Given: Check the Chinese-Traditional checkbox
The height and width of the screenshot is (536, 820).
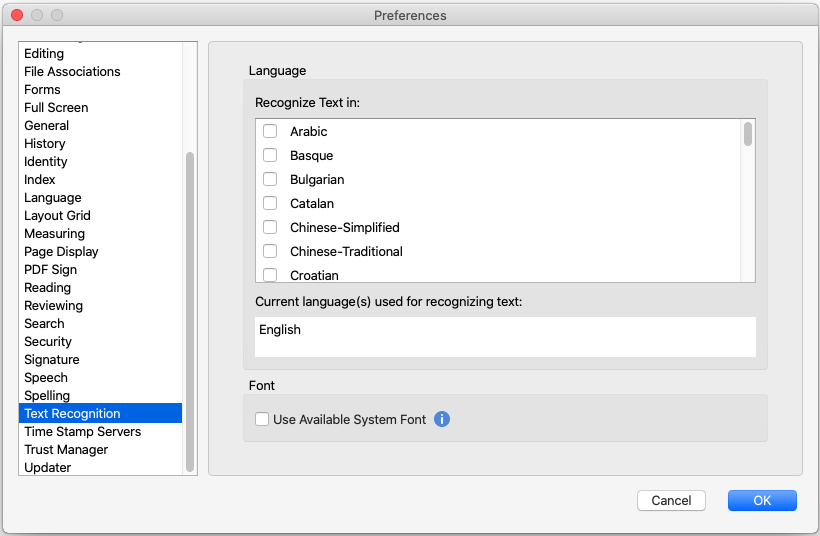Looking at the screenshot, I should 270,251.
